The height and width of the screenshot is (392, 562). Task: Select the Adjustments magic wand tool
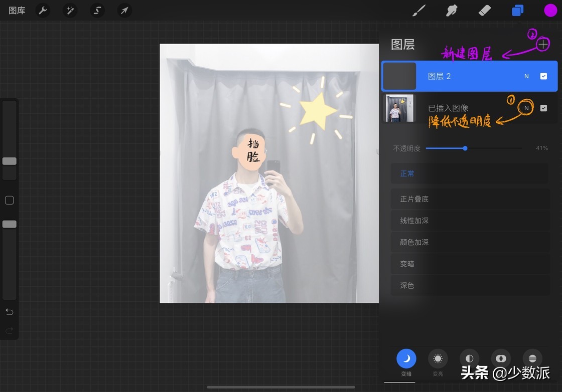(x=70, y=10)
